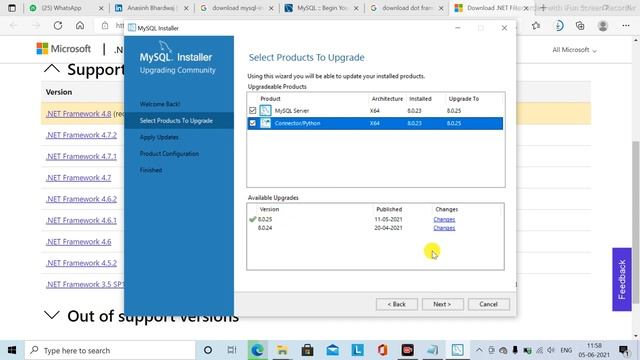Select the Apply Updates step

[159, 137]
